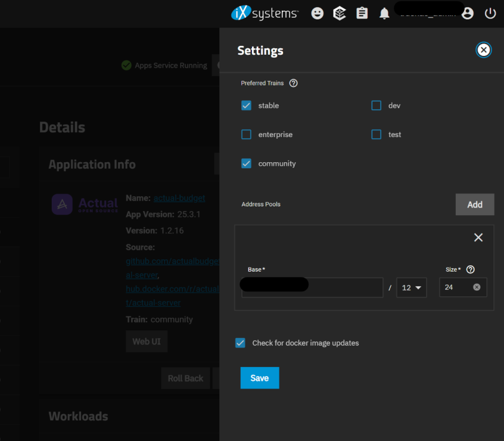Click the feedback smiley face icon
Viewport: 504px width, 441px height.
coord(317,13)
